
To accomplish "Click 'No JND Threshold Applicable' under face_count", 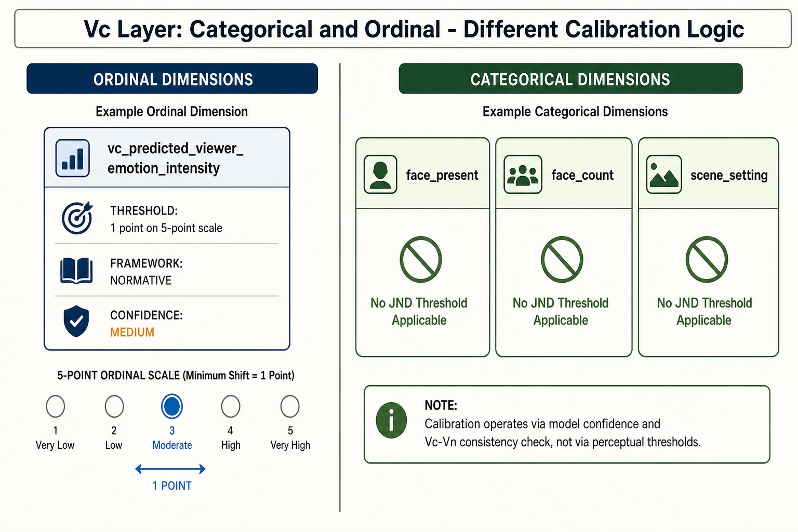I will coord(561,311).
